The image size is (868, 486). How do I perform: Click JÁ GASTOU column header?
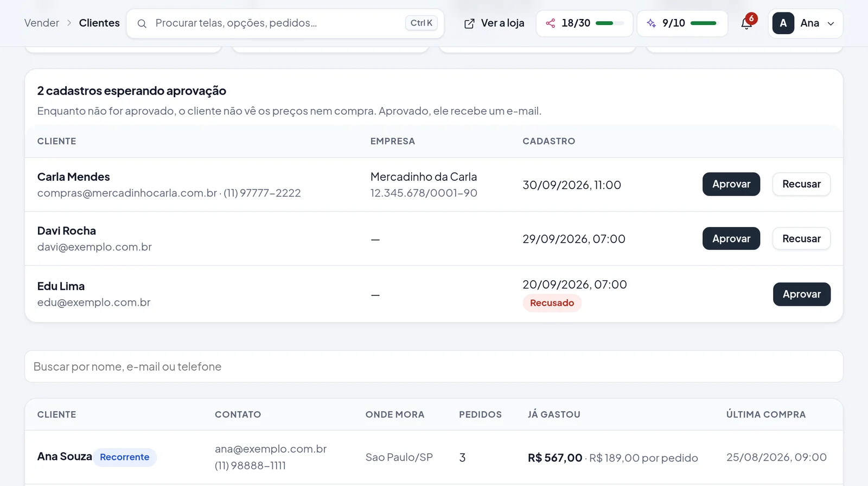tap(554, 414)
